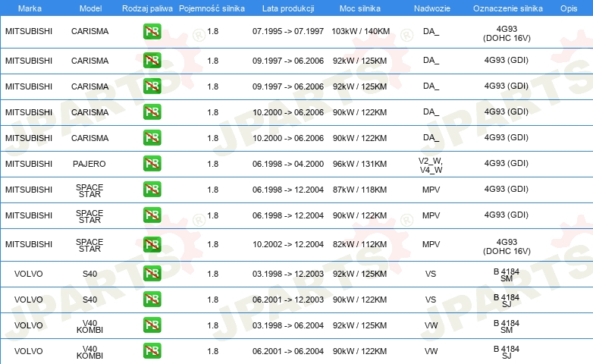Click the Model column header
The image size is (593, 364).
[x=90, y=8]
